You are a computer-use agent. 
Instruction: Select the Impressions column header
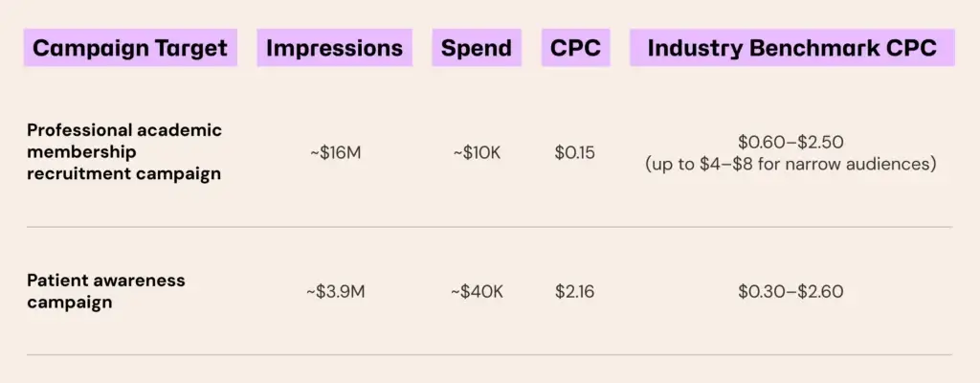pos(334,48)
